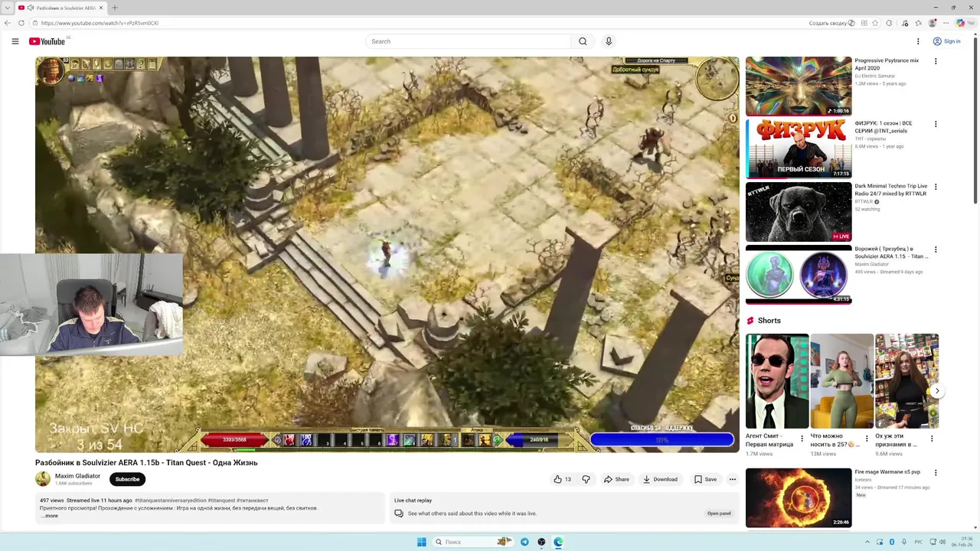
Task: Open a new browser tab
Action: [x=115, y=8]
